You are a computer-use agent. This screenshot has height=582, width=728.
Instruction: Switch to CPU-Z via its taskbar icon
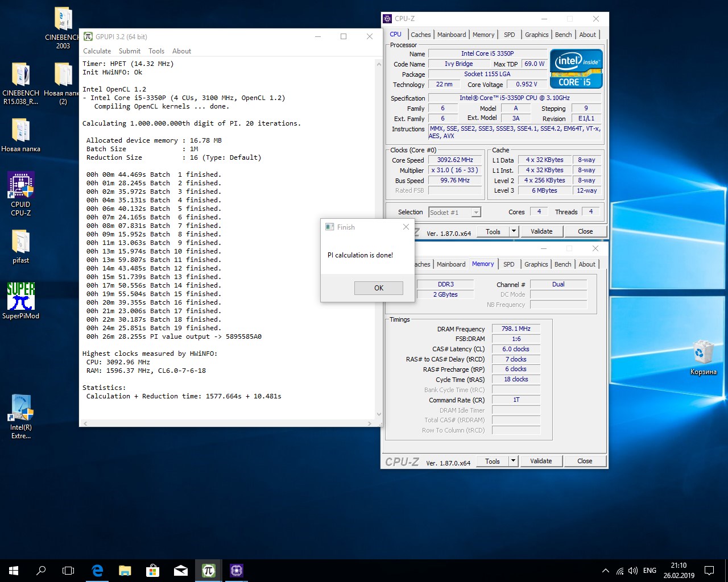(237, 571)
